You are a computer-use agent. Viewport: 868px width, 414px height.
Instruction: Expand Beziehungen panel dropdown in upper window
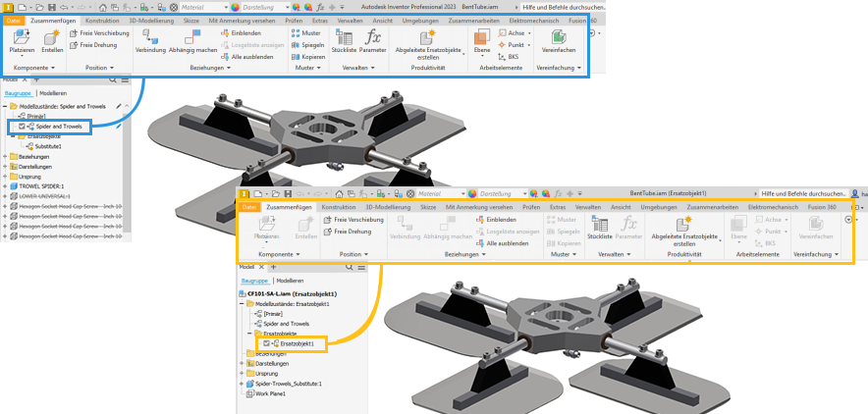pyautogui.click(x=211, y=68)
